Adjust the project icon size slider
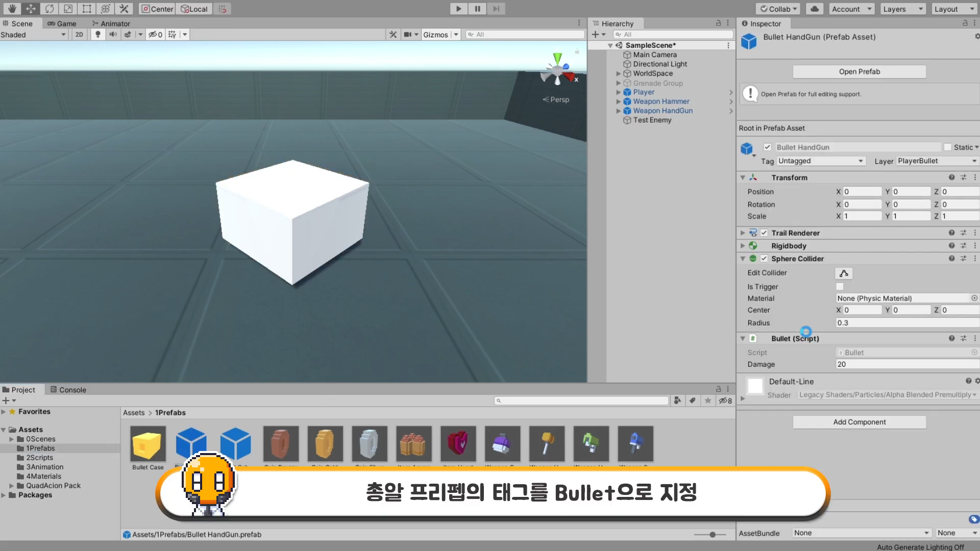This screenshot has width=980, height=551. [x=712, y=534]
